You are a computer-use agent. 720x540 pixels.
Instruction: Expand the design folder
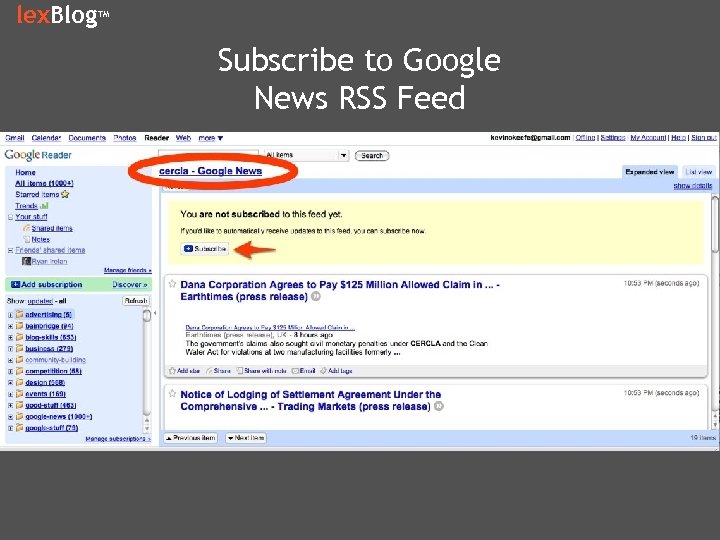10,383
